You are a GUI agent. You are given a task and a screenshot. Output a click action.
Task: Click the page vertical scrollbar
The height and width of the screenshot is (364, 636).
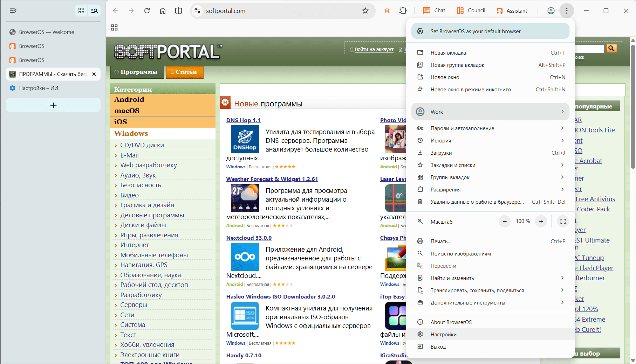tap(633, 107)
